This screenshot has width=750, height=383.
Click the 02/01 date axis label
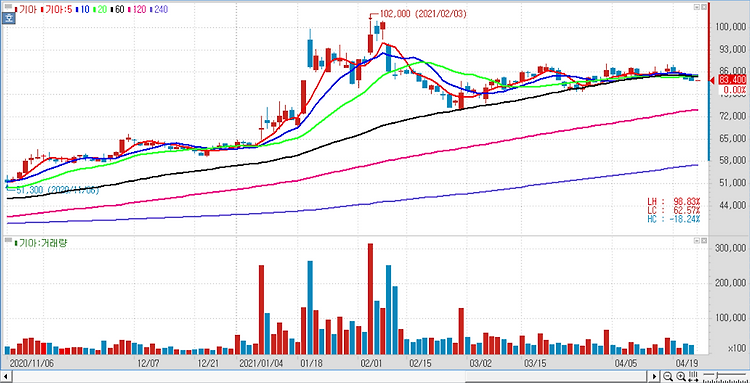(372, 363)
